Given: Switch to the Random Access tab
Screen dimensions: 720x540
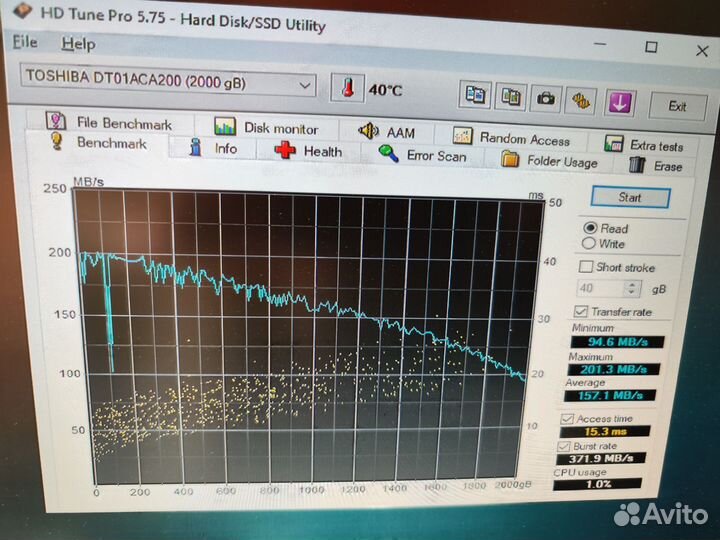Looking at the screenshot, I should 511,137.
